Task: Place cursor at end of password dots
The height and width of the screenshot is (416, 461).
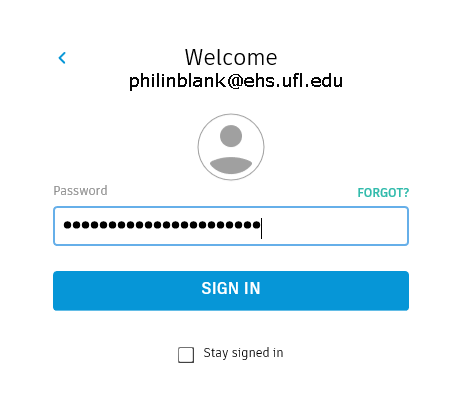Action: coord(262,228)
